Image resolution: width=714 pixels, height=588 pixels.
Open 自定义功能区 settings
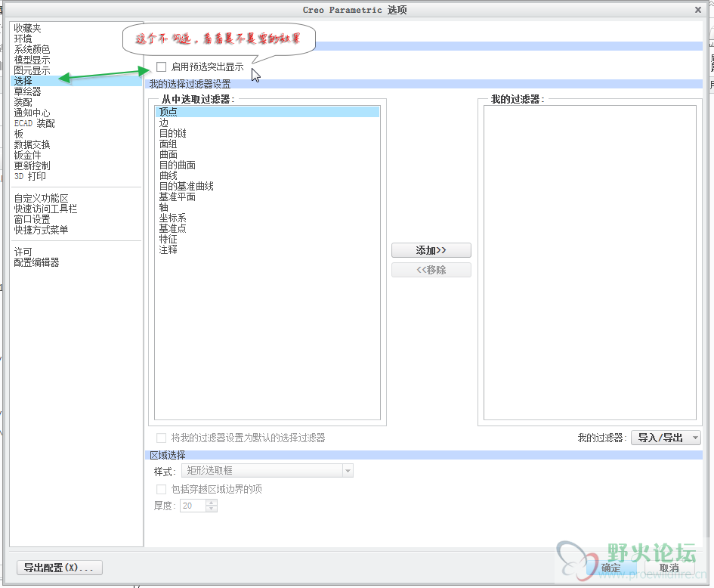tap(41, 198)
